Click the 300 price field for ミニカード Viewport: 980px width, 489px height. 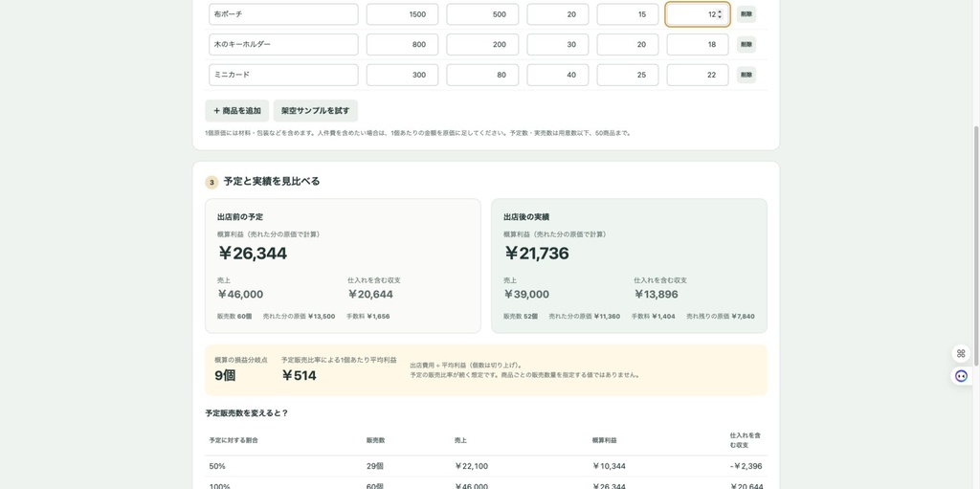pyautogui.click(x=403, y=75)
